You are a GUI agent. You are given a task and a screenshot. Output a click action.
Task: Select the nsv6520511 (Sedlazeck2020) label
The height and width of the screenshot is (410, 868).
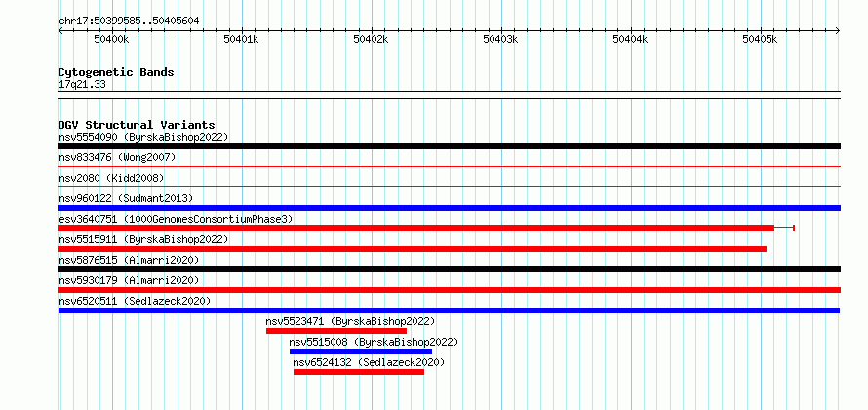tap(135, 301)
